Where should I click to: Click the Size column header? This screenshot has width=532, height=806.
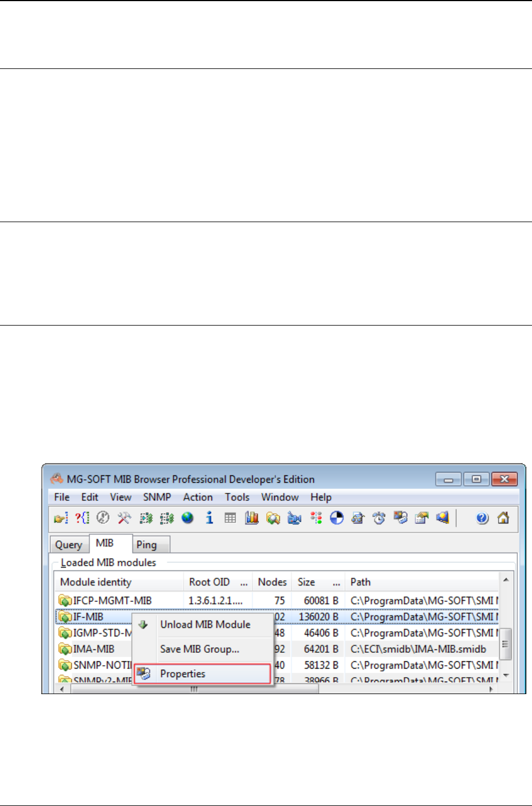[318, 582]
